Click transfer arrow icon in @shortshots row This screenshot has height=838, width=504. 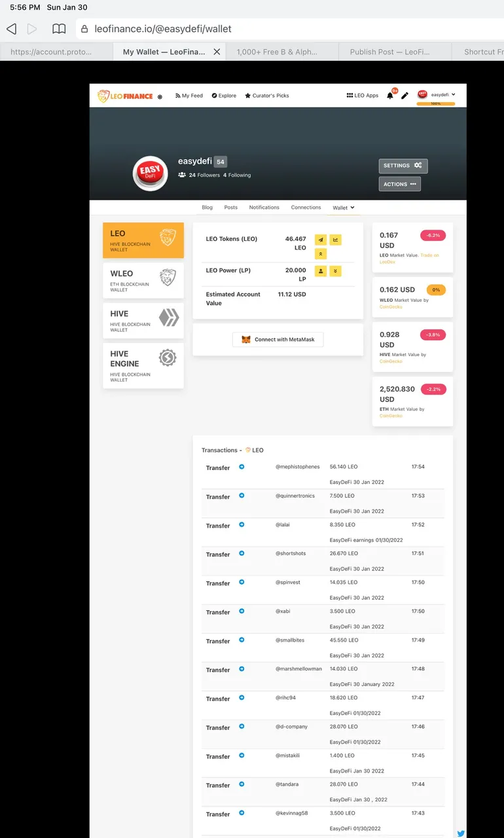pos(242,553)
